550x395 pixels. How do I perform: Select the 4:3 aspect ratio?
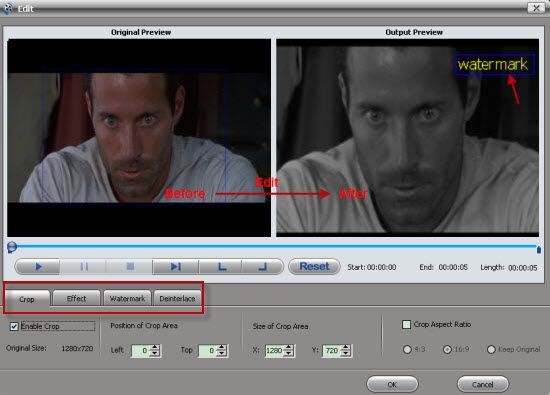407,349
